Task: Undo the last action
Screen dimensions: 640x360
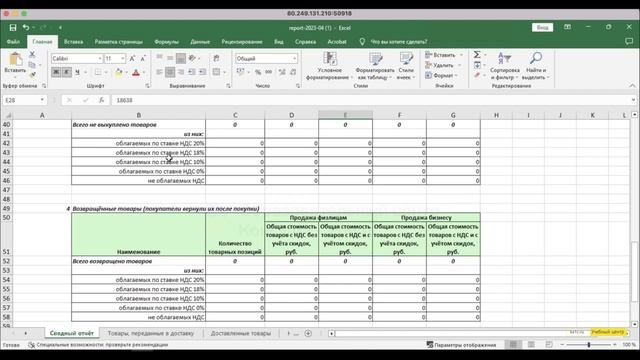Action: click(26, 28)
